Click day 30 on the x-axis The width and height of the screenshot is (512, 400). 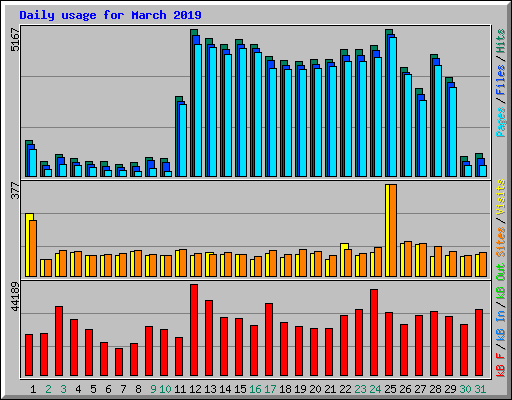[465, 389]
